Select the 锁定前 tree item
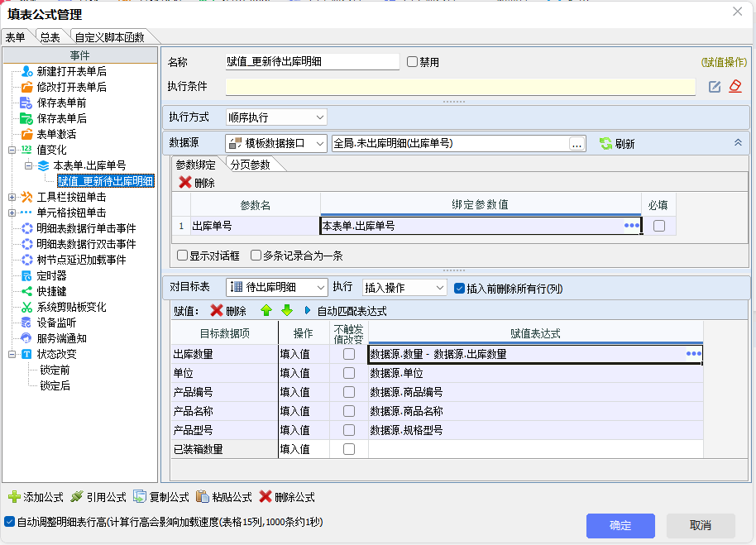 (x=55, y=370)
